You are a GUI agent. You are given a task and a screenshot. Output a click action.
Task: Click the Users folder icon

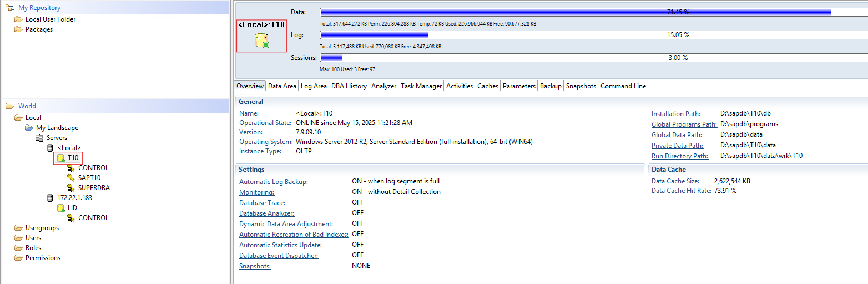click(18, 238)
